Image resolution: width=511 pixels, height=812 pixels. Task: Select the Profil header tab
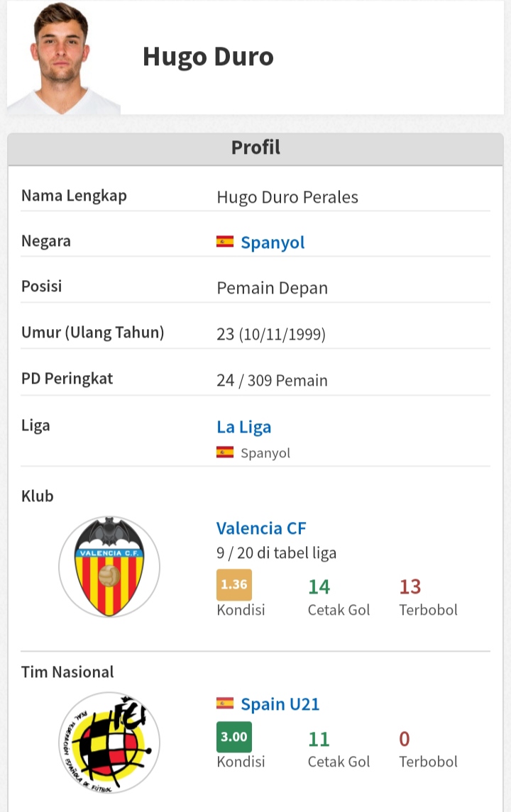(x=254, y=148)
